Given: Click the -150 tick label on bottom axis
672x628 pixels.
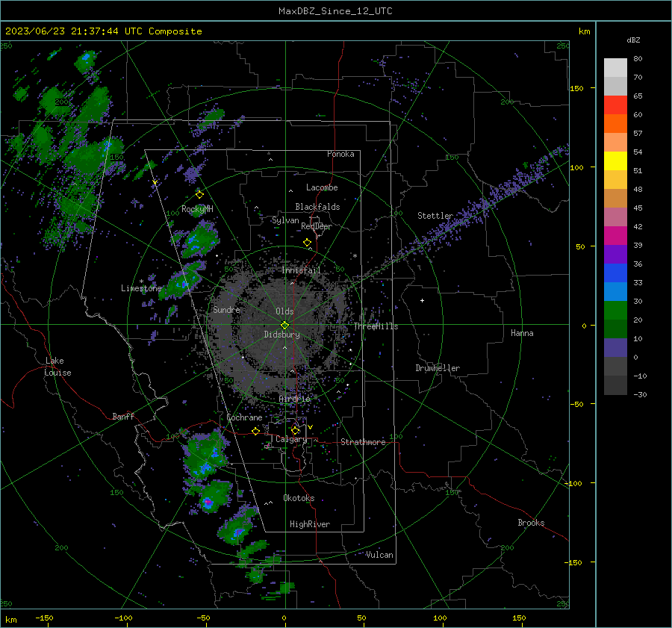Looking at the screenshot, I should tap(44, 618).
